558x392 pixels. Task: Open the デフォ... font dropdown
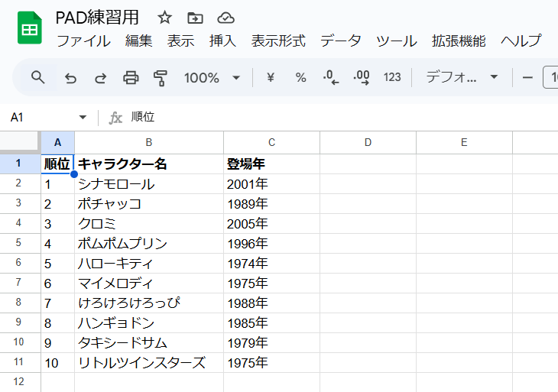click(x=462, y=77)
